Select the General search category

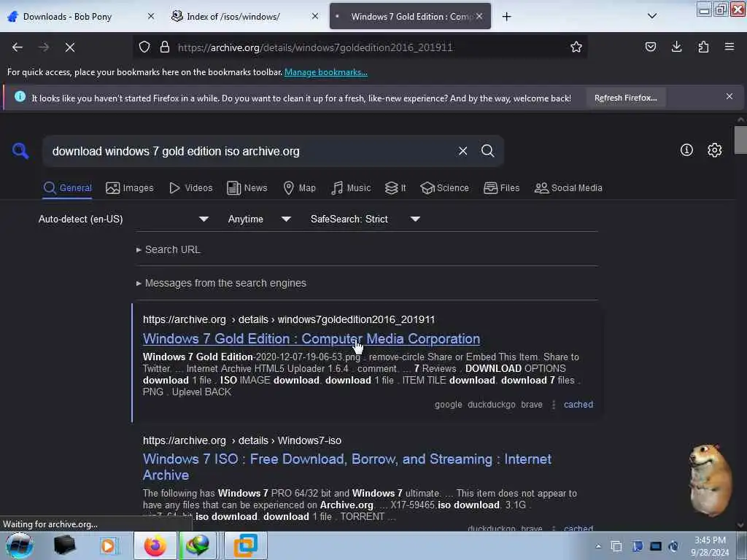(68, 188)
